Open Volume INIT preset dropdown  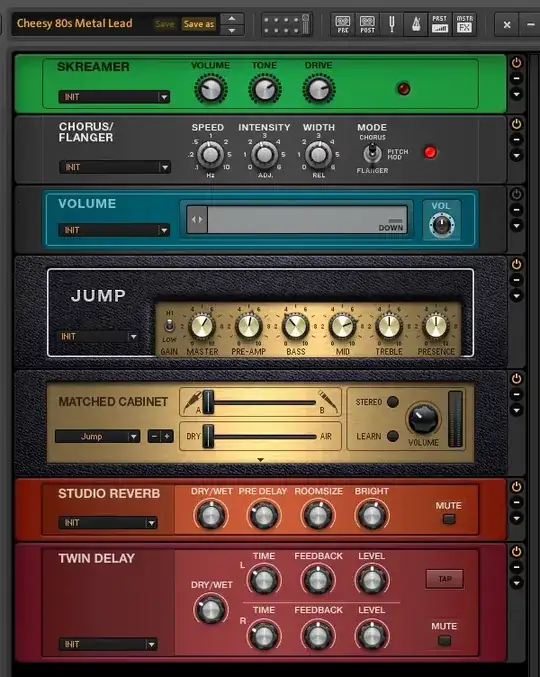[114, 230]
